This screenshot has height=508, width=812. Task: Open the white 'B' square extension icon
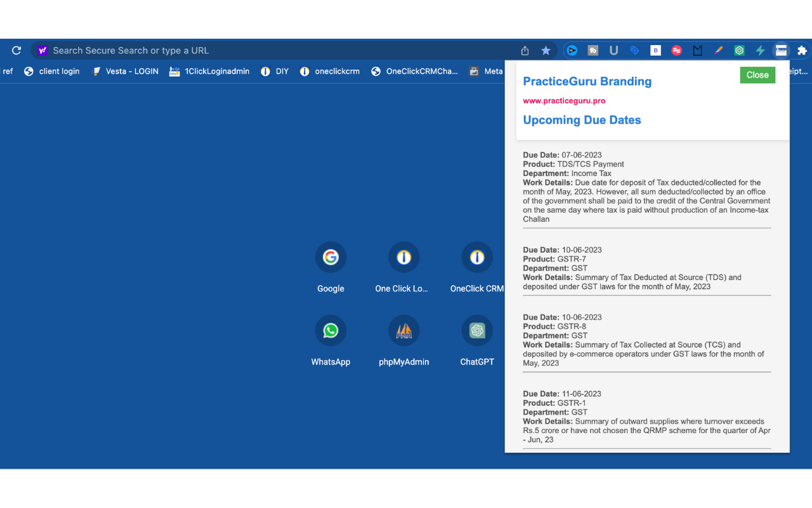[656, 50]
